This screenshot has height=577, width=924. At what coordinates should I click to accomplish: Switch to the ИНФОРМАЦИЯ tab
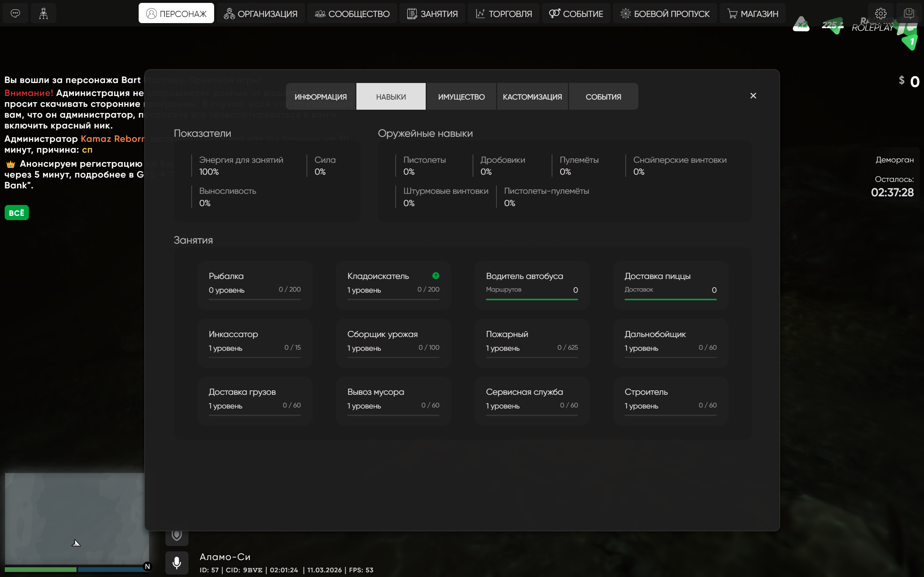coord(321,97)
